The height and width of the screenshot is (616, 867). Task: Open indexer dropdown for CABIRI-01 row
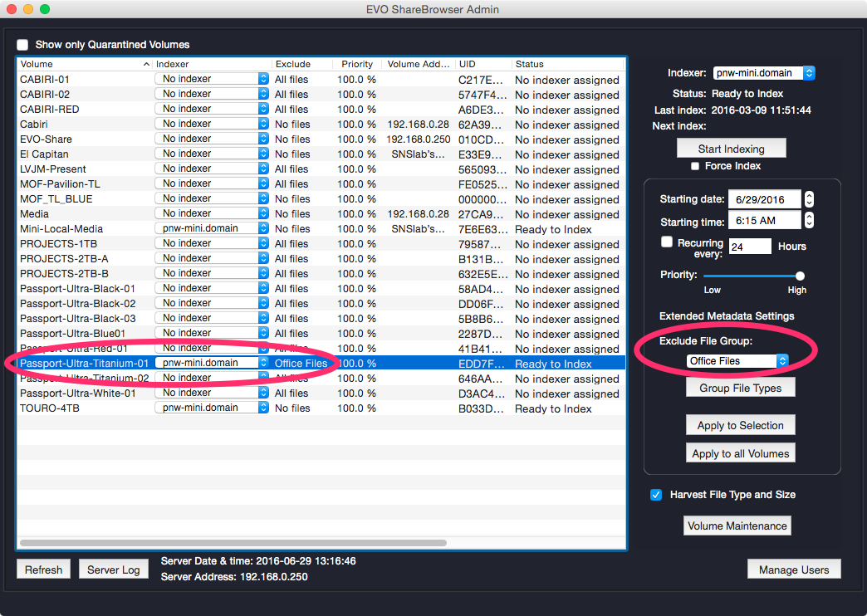coord(212,79)
